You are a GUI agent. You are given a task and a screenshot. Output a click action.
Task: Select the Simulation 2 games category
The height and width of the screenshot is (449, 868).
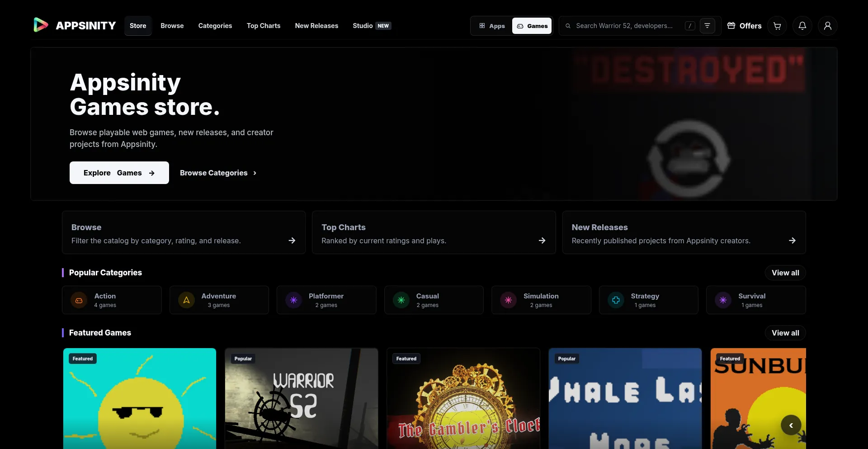click(541, 300)
